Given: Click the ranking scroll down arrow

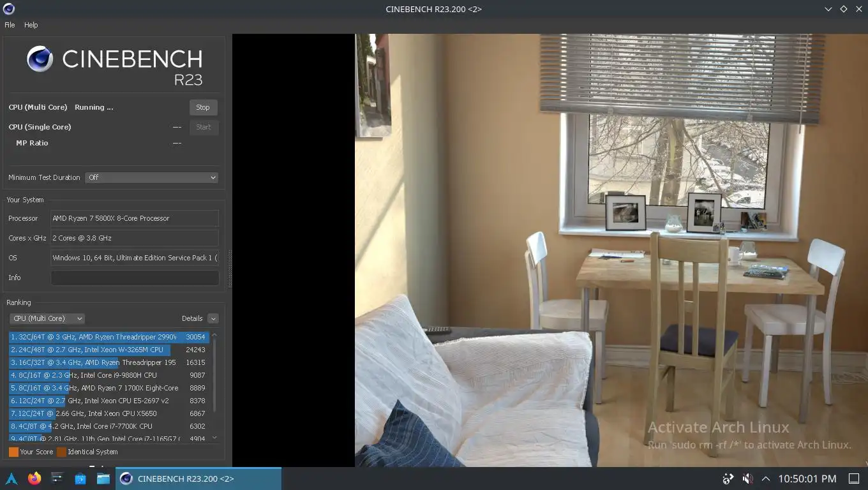Looking at the screenshot, I should (x=214, y=438).
